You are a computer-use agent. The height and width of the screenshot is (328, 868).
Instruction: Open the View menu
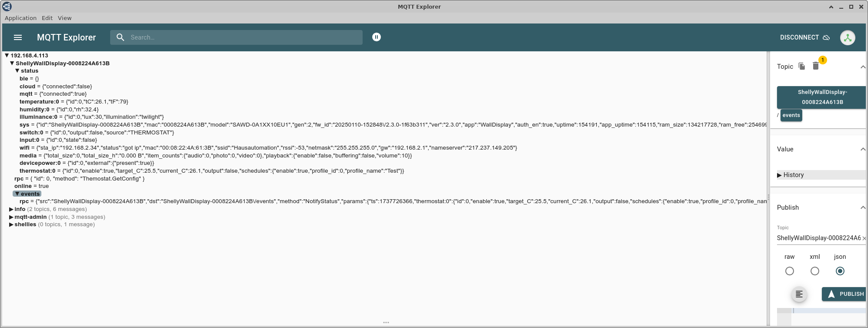pyautogui.click(x=64, y=18)
